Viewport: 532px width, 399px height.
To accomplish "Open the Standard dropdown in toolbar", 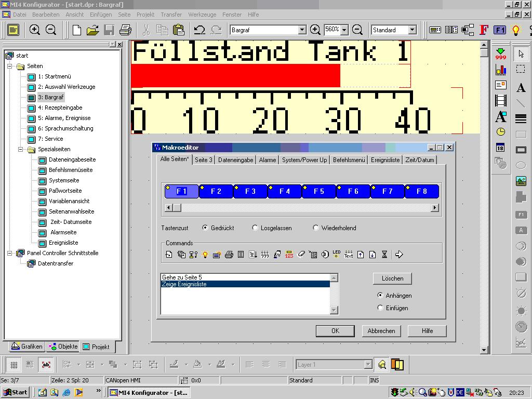I will 412,30.
